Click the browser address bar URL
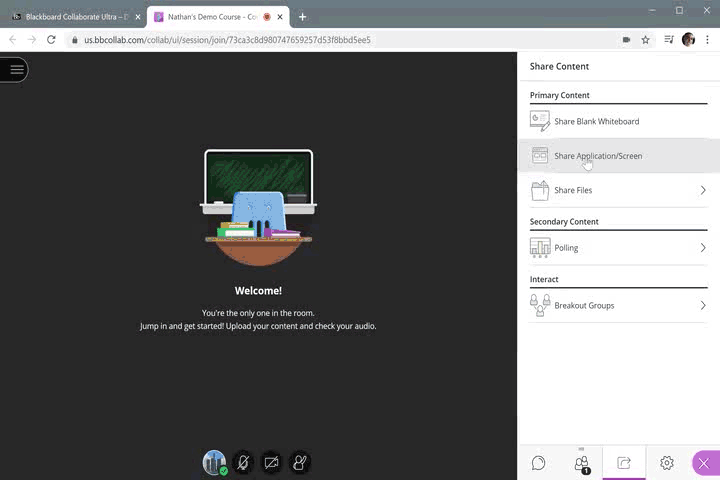Screen dimensions: 720x480 tap(300, 40)
